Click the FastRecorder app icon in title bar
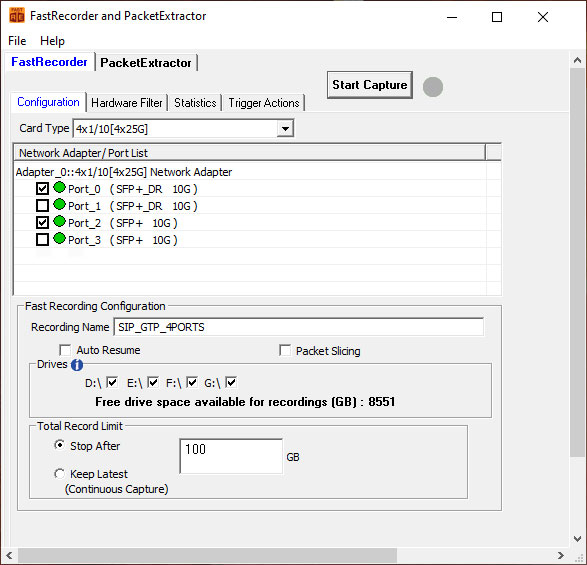587x565 pixels. click(16, 15)
